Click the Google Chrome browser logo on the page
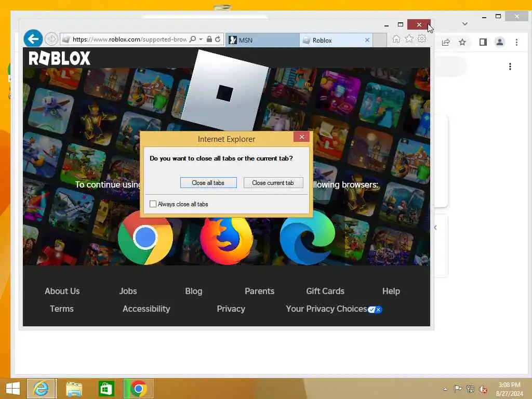The width and height of the screenshot is (532, 399). pos(145,237)
